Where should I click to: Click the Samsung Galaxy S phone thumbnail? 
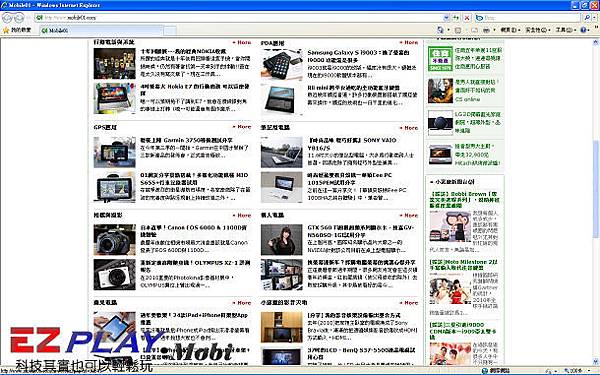[282, 64]
